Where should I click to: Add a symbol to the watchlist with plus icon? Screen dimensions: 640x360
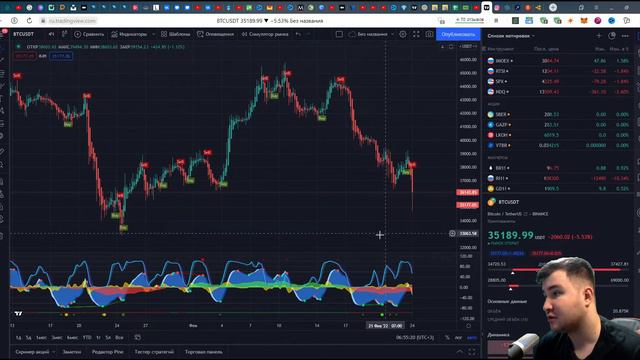tap(599, 36)
